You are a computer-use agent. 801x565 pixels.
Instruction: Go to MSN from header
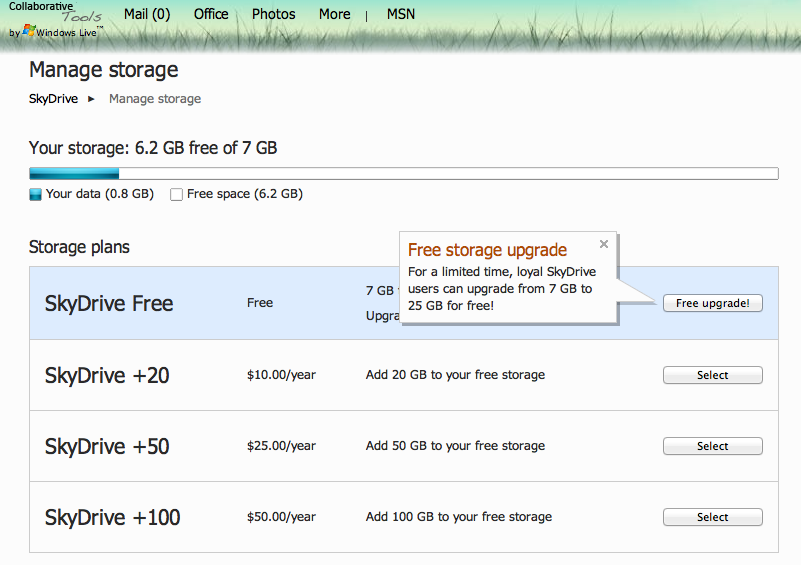(x=400, y=14)
